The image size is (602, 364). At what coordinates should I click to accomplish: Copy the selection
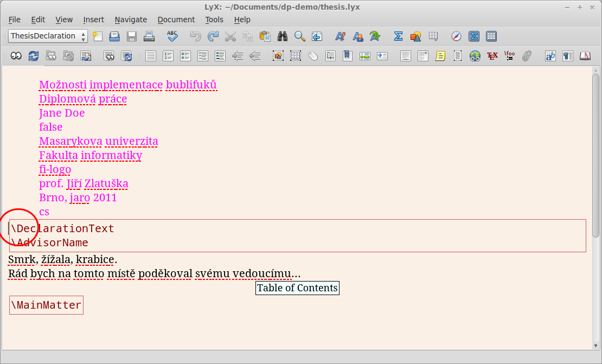click(x=248, y=36)
